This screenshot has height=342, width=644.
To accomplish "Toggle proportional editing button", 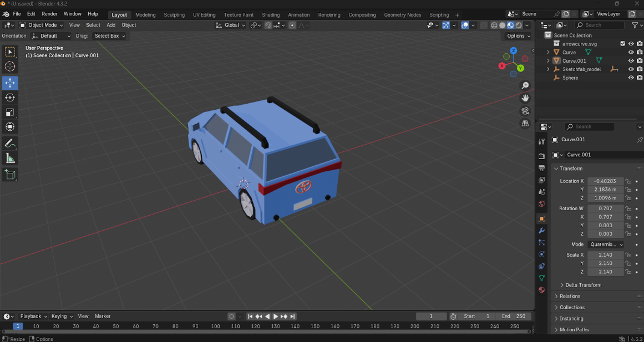I will click(x=292, y=25).
